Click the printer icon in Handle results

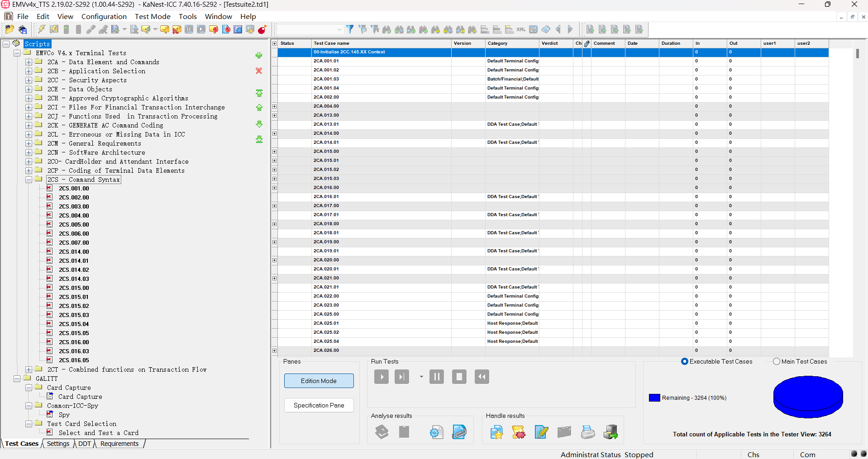click(x=587, y=432)
